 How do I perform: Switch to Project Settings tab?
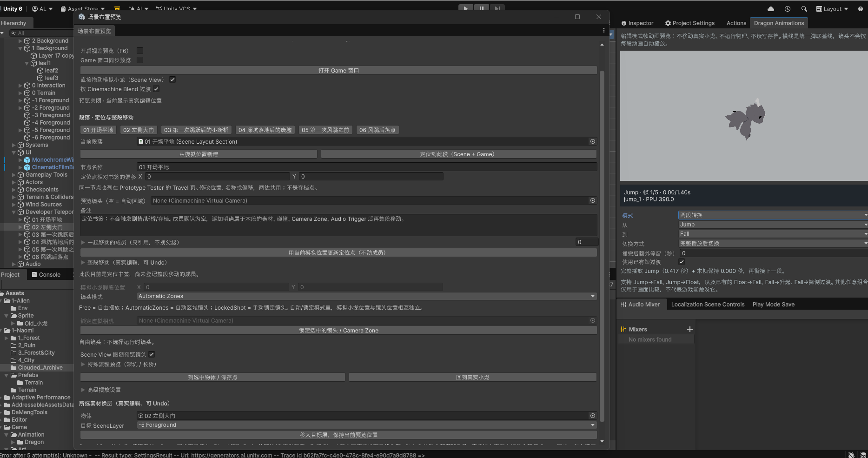[x=690, y=23]
